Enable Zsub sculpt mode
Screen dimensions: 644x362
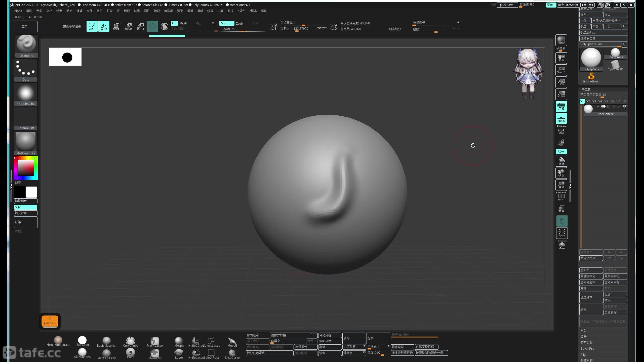click(239, 23)
